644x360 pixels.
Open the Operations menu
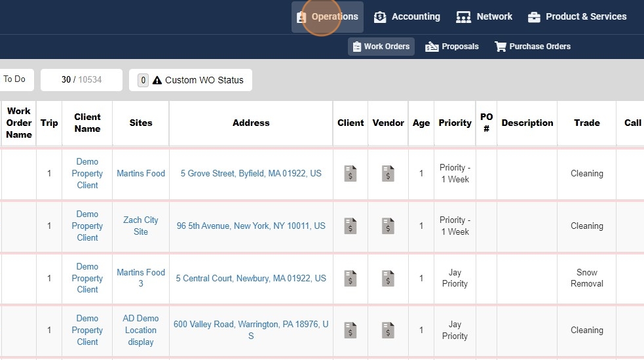[328, 17]
